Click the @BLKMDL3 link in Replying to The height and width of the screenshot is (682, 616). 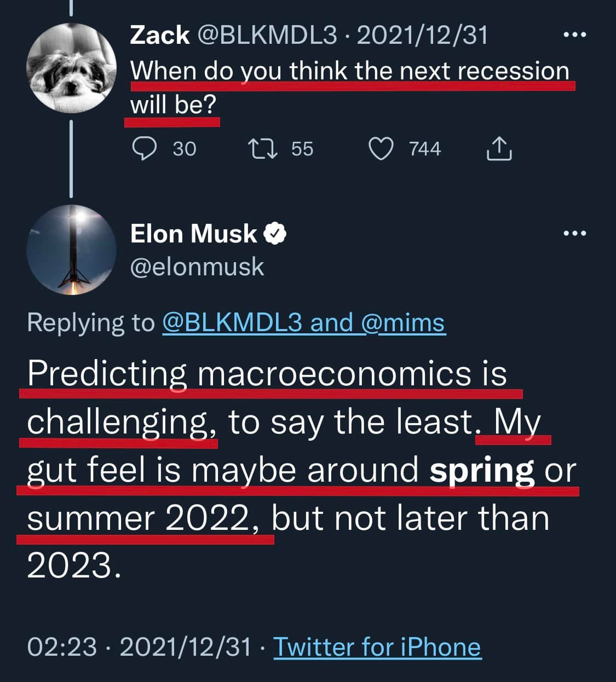tap(232, 322)
